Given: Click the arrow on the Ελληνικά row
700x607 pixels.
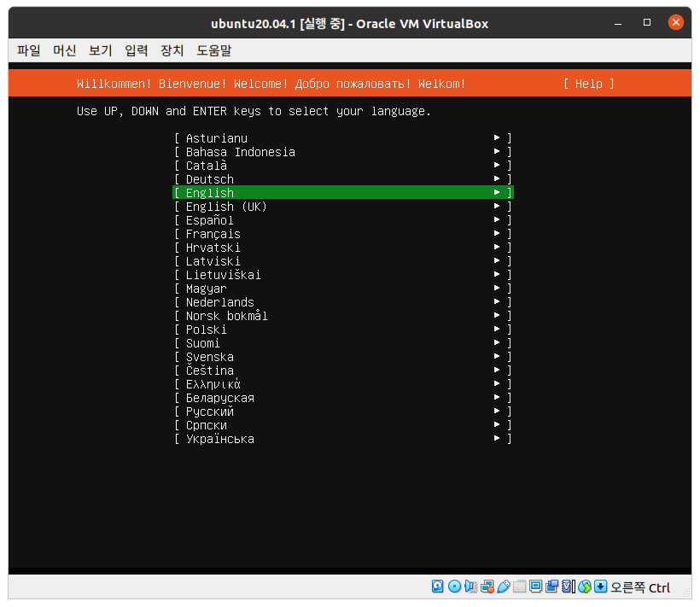Looking at the screenshot, I should [497, 384].
